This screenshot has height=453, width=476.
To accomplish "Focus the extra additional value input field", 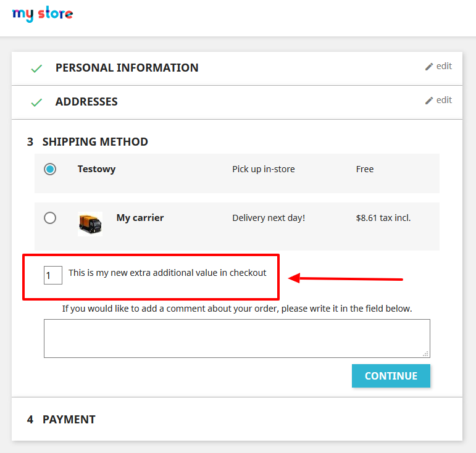I will coord(53,275).
